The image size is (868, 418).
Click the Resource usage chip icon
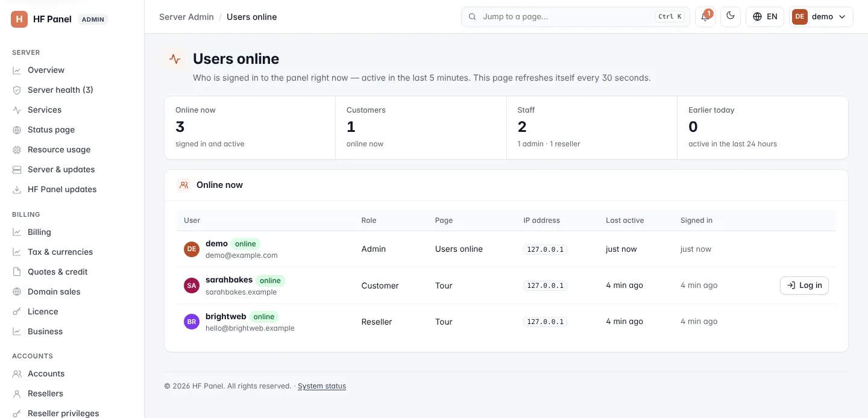pyautogui.click(x=17, y=150)
